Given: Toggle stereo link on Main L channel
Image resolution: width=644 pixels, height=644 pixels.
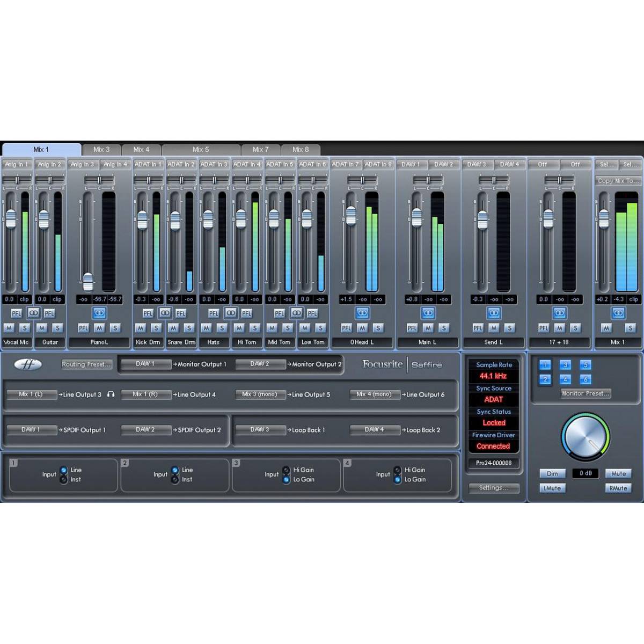Looking at the screenshot, I should [428, 312].
